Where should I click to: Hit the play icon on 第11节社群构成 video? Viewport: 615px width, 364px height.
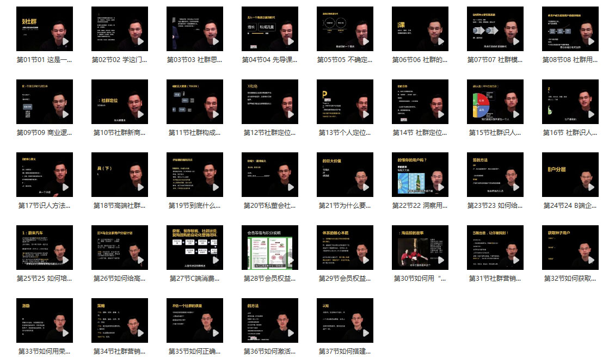[216, 114]
